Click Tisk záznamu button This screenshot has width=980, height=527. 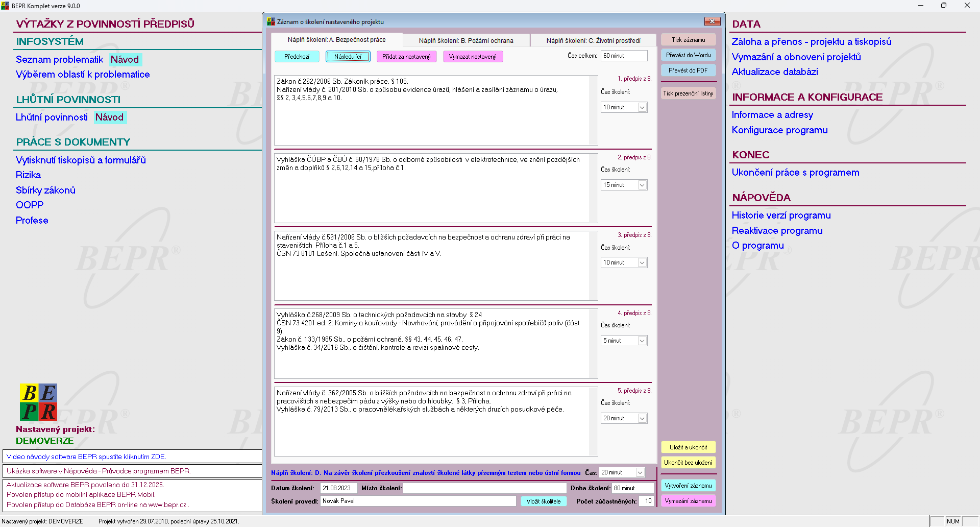tap(689, 40)
